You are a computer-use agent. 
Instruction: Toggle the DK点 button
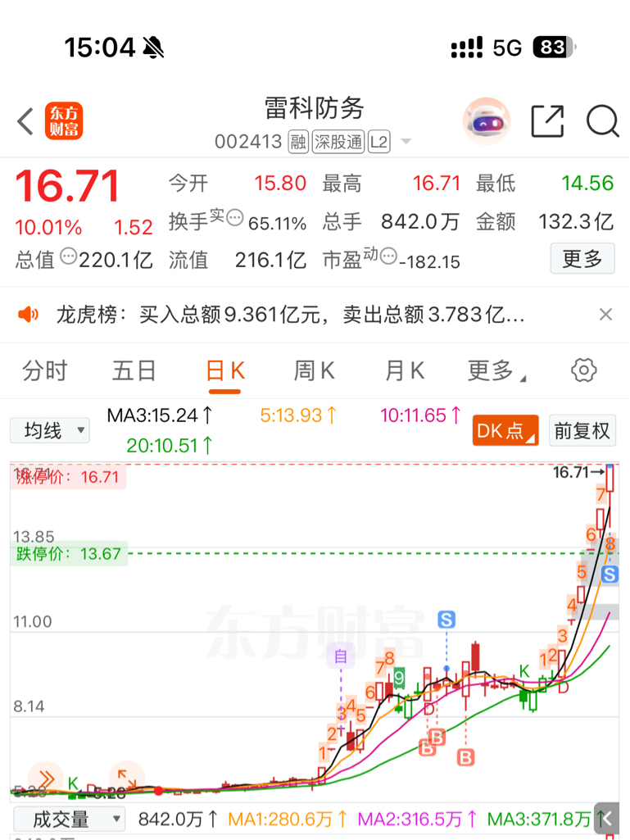pyautogui.click(x=505, y=430)
